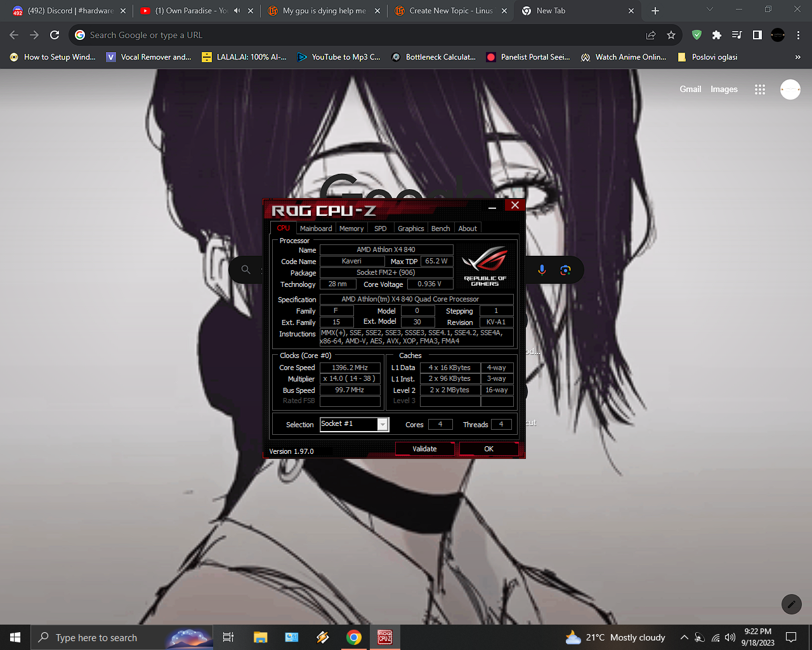Open the Chrome profile avatar in toolbar
Image resolution: width=812 pixels, height=650 pixels.
[x=778, y=35]
